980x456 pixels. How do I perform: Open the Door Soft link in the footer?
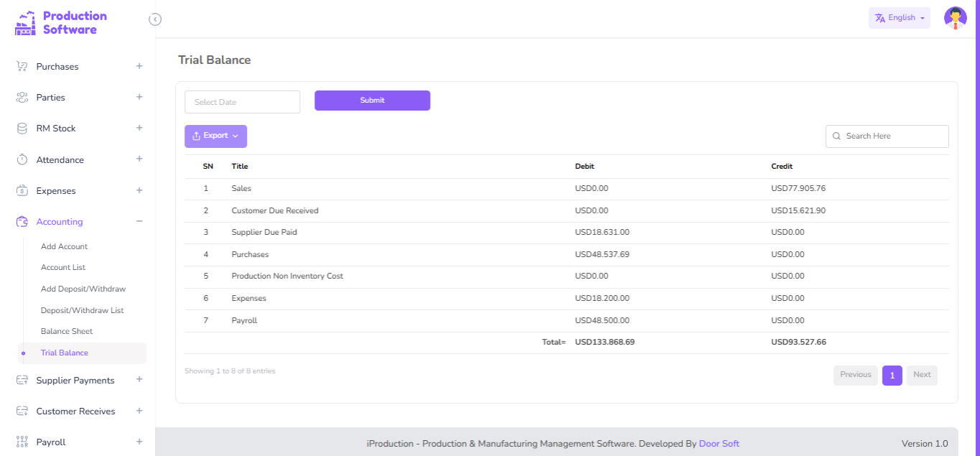click(x=719, y=443)
